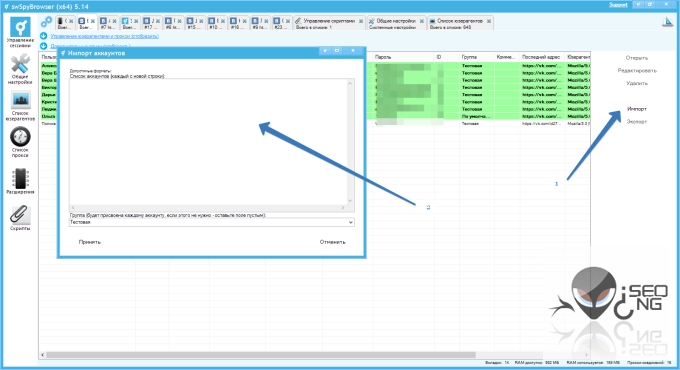This screenshot has width=680, height=370.
Task: Click the Принять button in import dialog
Action: click(x=90, y=242)
